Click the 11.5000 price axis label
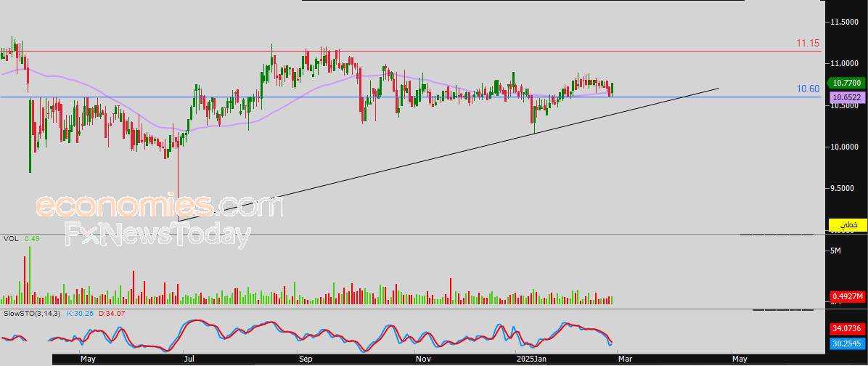The width and height of the screenshot is (868, 366). pyautogui.click(x=844, y=22)
